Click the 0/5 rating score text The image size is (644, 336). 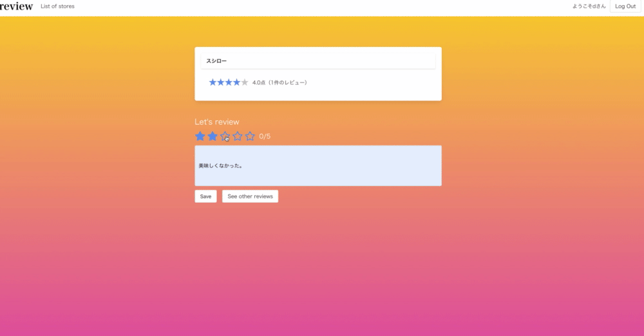point(265,136)
